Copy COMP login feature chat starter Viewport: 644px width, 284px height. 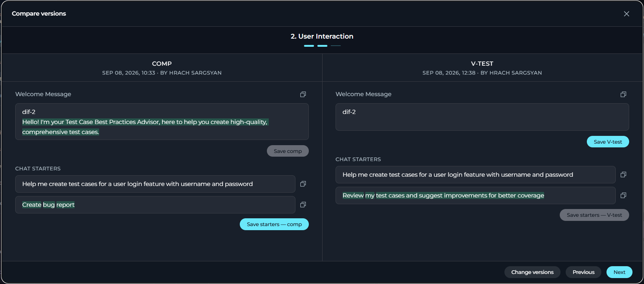(x=303, y=184)
